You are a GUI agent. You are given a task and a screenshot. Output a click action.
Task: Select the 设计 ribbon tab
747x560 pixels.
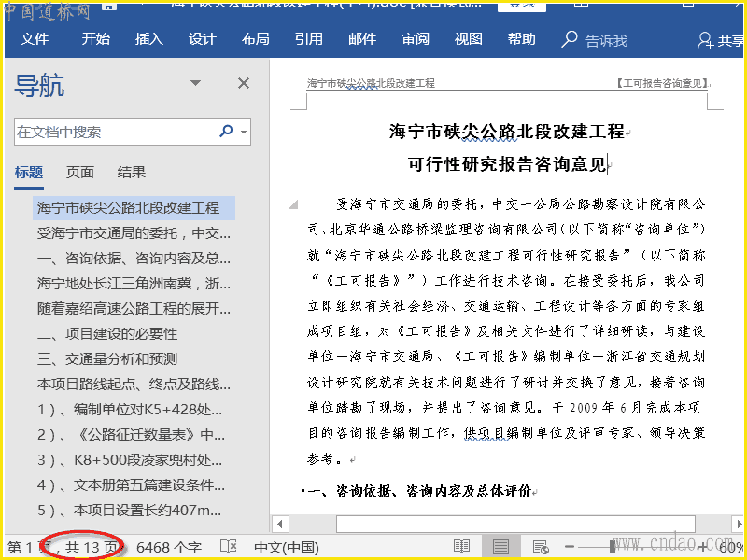(202, 39)
